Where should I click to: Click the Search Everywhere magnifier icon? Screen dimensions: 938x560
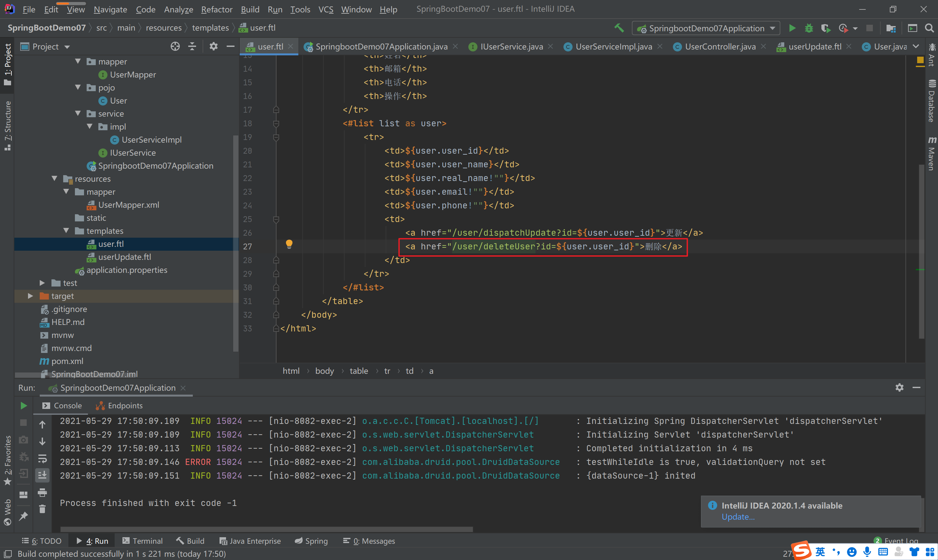929,28
